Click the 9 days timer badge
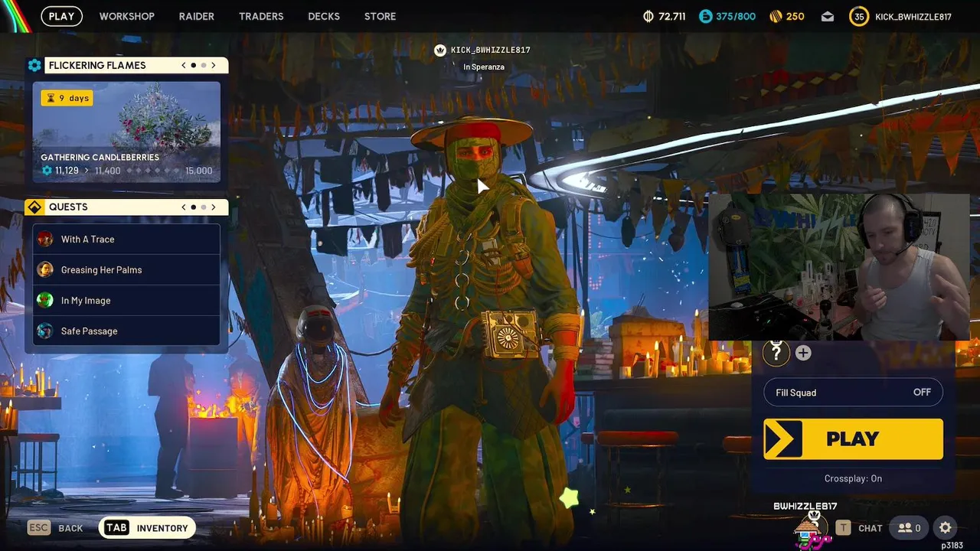The image size is (980, 551). tap(67, 98)
